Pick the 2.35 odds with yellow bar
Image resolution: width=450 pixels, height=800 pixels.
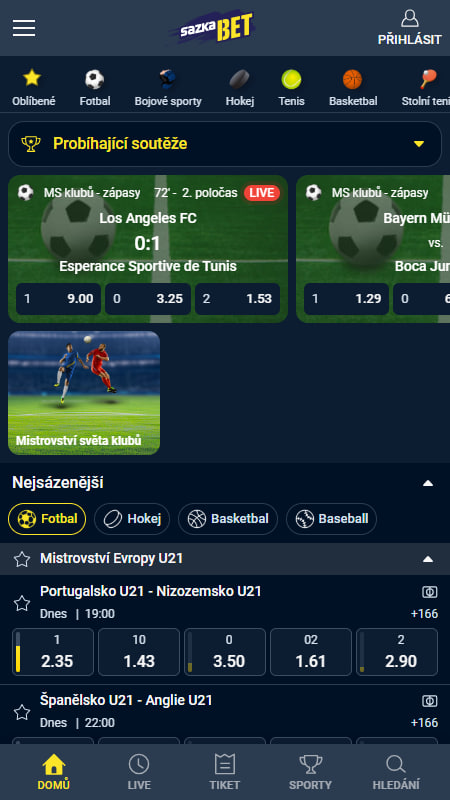tap(53, 652)
